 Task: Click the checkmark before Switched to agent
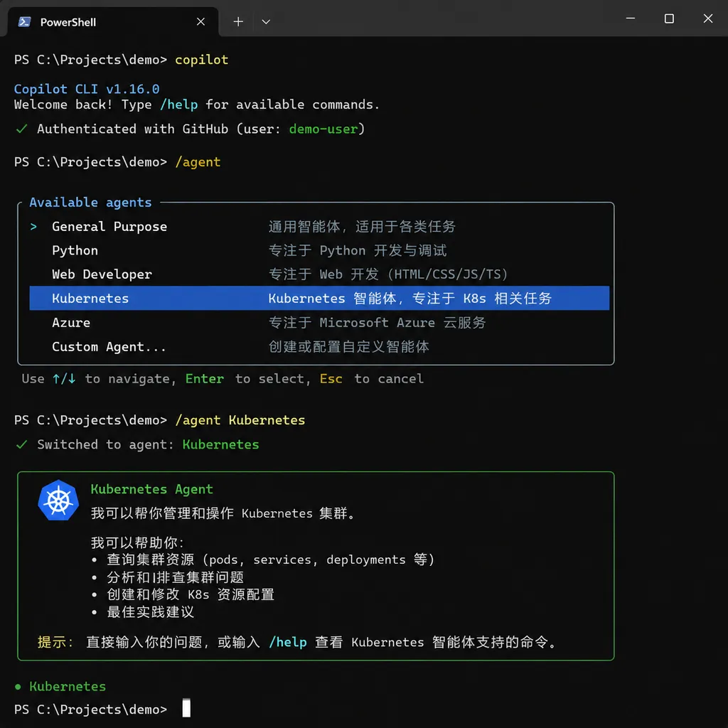pyautogui.click(x=21, y=445)
